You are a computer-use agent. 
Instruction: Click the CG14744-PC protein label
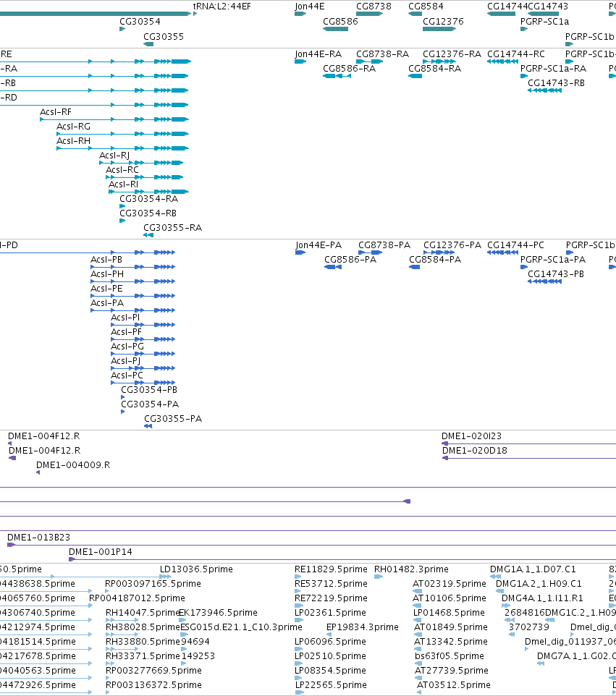click(x=515, y=245)
